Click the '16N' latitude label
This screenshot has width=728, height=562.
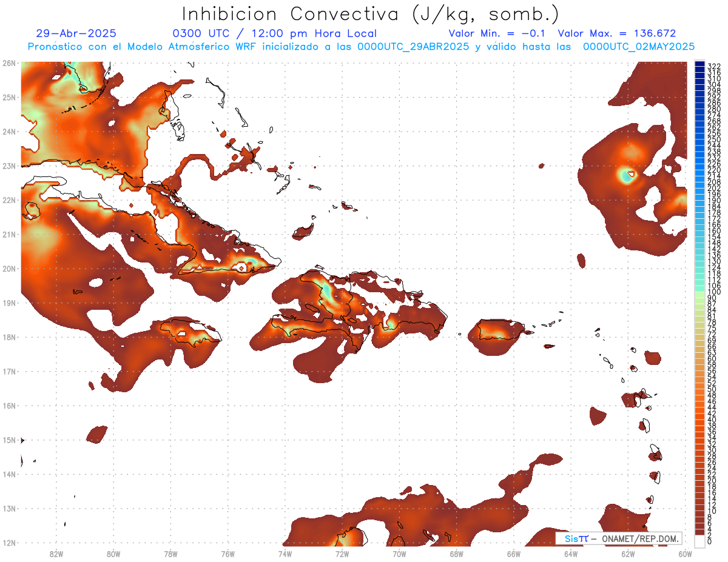coord(8,406)
